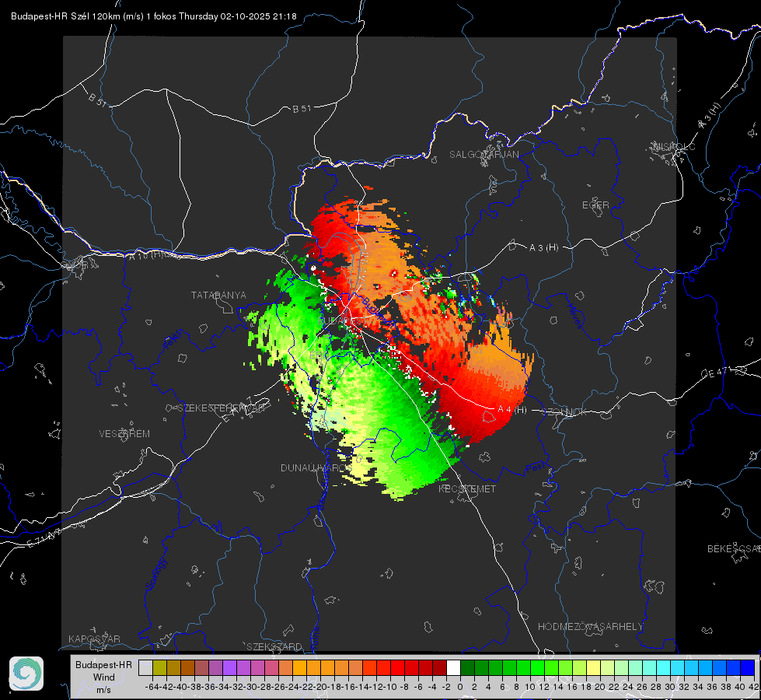Image resolution: width=761 pixels, height=700 pixels.
Task: Click the SZEKESFEHERVAR city label
Action: (x=223, y=408)
